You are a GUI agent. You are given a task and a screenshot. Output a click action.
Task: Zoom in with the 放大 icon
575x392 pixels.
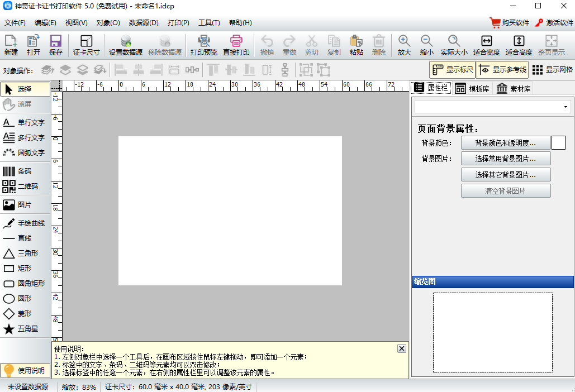pyautogui.click(x=404, y=45)
